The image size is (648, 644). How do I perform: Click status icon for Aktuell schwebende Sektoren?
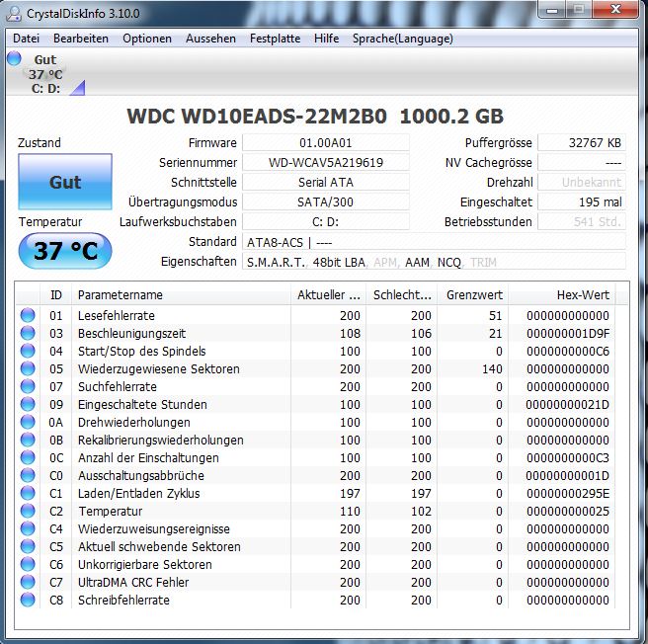pyautogui.click(x=28, y=546)
